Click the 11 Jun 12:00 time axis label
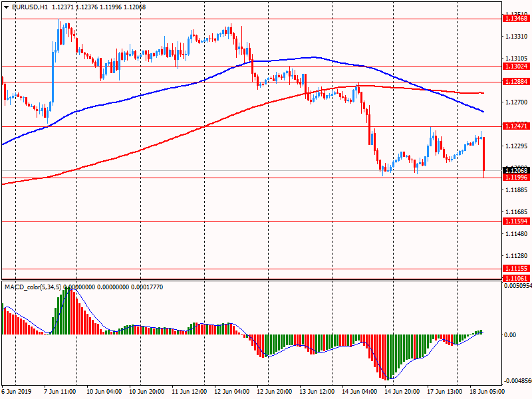The image size is (532, 399). point(190,392)
